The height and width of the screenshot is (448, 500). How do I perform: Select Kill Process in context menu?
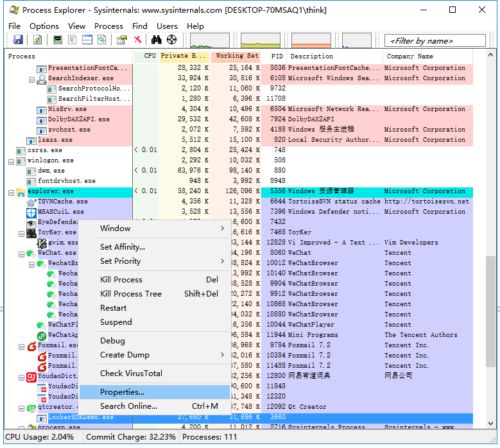(x=155, y=280)
